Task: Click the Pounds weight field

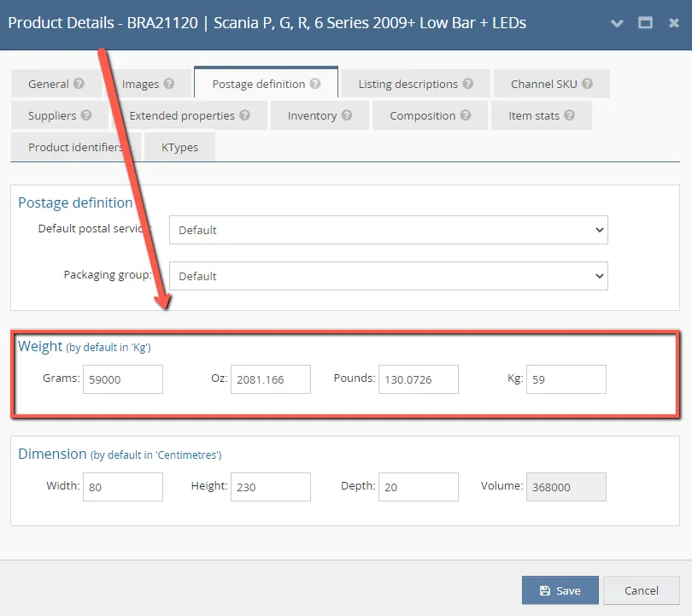Action: (x=419, y=379)
